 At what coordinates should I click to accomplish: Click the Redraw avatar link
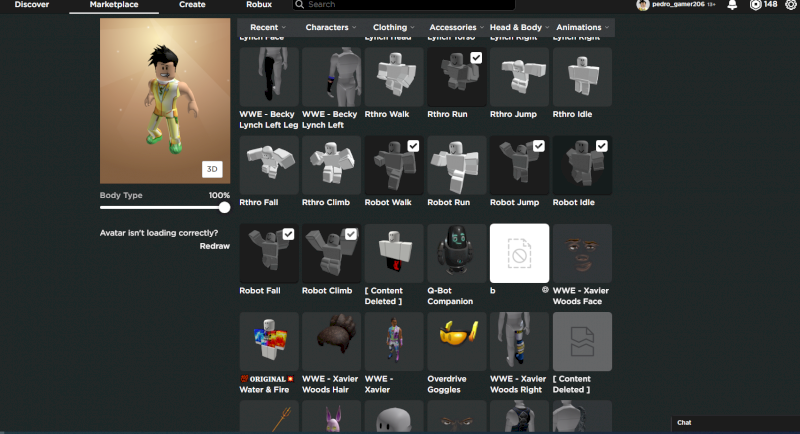click(x=214, y=246)
